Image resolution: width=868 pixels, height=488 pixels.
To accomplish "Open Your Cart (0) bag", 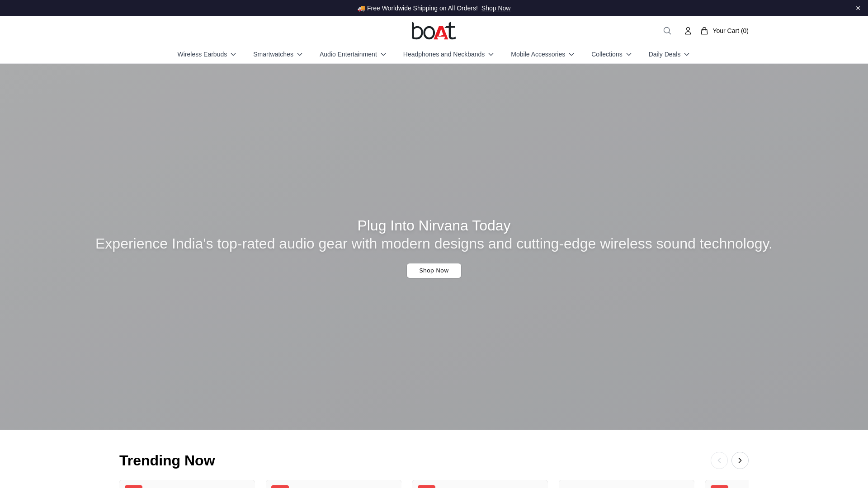I will 725,31.
